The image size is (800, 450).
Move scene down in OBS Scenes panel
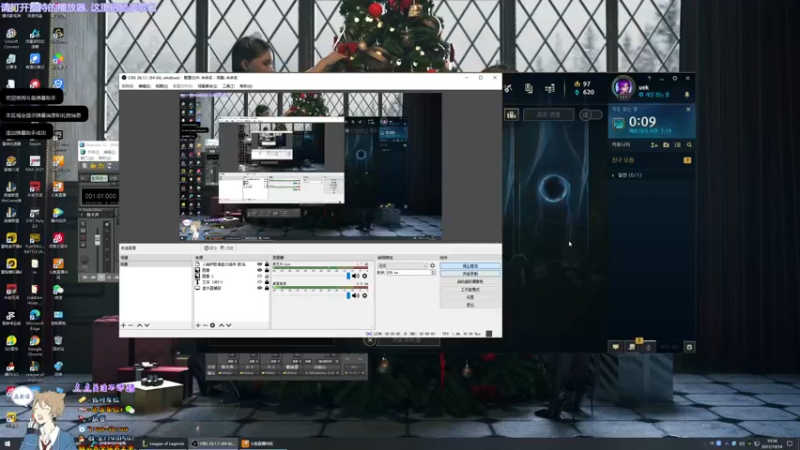147,325
